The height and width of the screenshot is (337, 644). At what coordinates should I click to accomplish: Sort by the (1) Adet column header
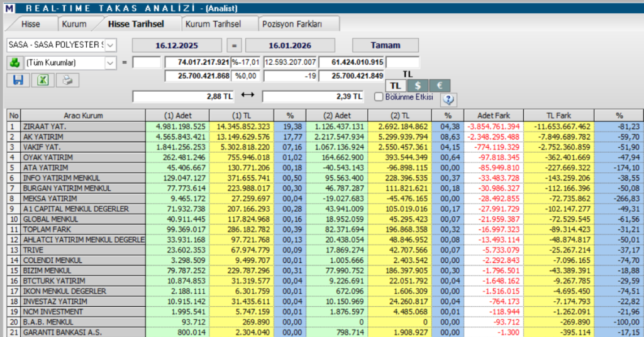[177, 115]
